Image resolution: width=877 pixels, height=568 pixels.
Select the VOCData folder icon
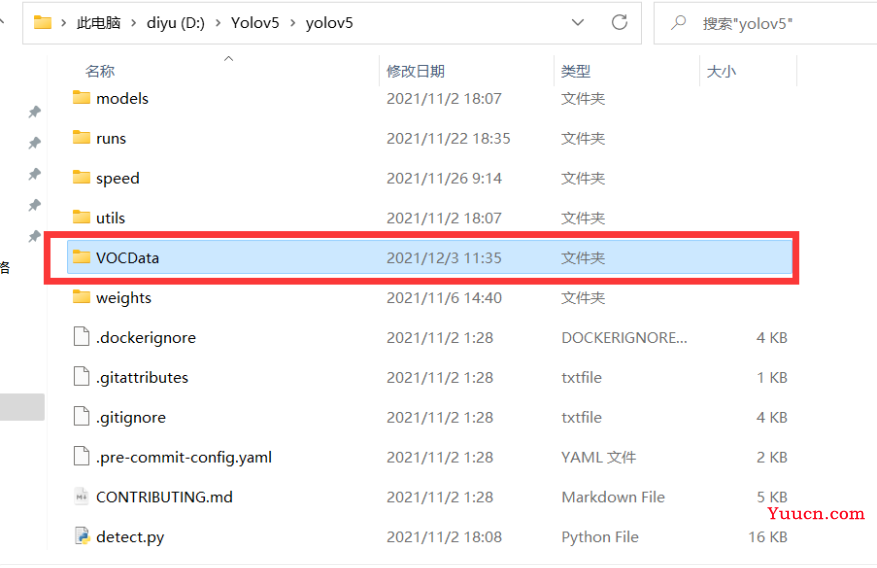[81, 257]
